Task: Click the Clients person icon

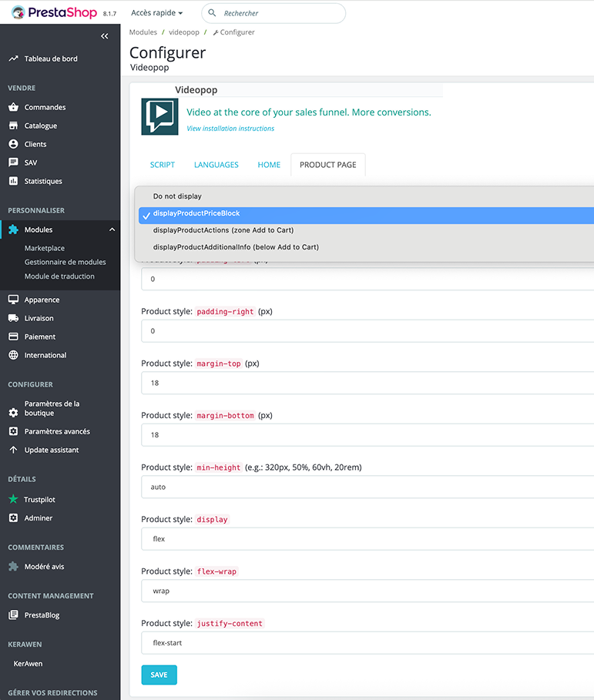Action: [x=13, y=144]
